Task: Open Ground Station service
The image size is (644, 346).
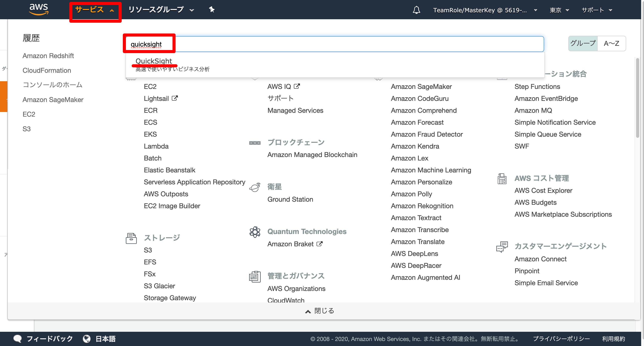Action: (290, 199)
